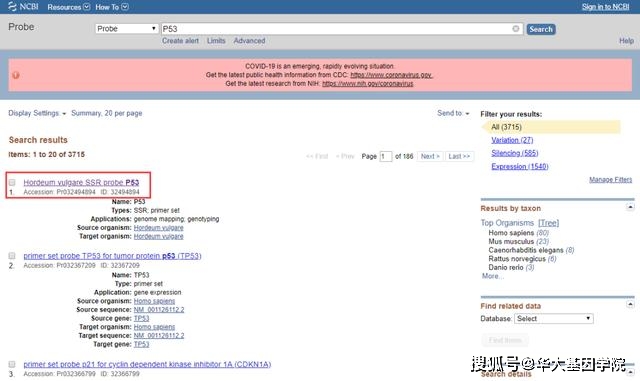Expand the Display Settings menu
The width and height of the screenshot is (640, 381).
tap(37, 113)
